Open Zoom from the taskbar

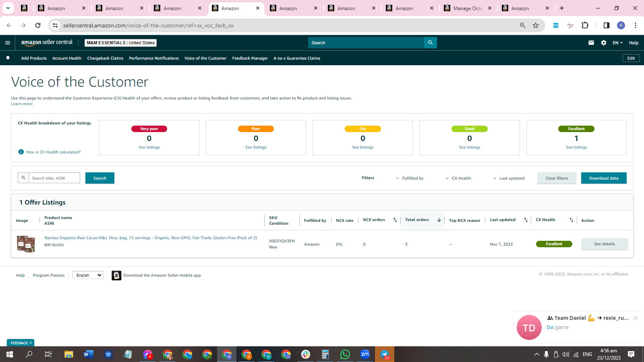[365, 354]
